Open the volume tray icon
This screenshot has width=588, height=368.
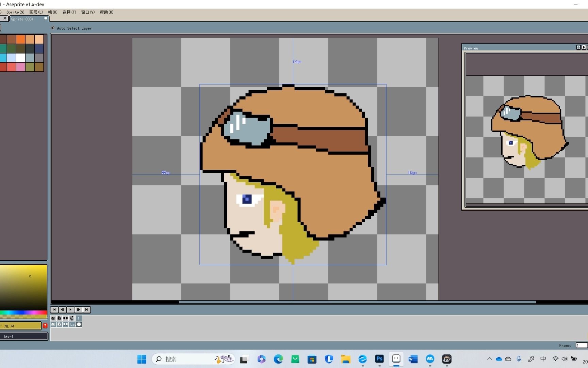coord(565,359)
